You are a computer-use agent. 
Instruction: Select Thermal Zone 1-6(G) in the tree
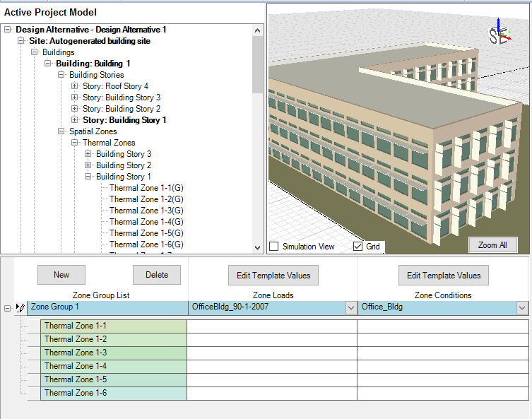tap(146, 244)
